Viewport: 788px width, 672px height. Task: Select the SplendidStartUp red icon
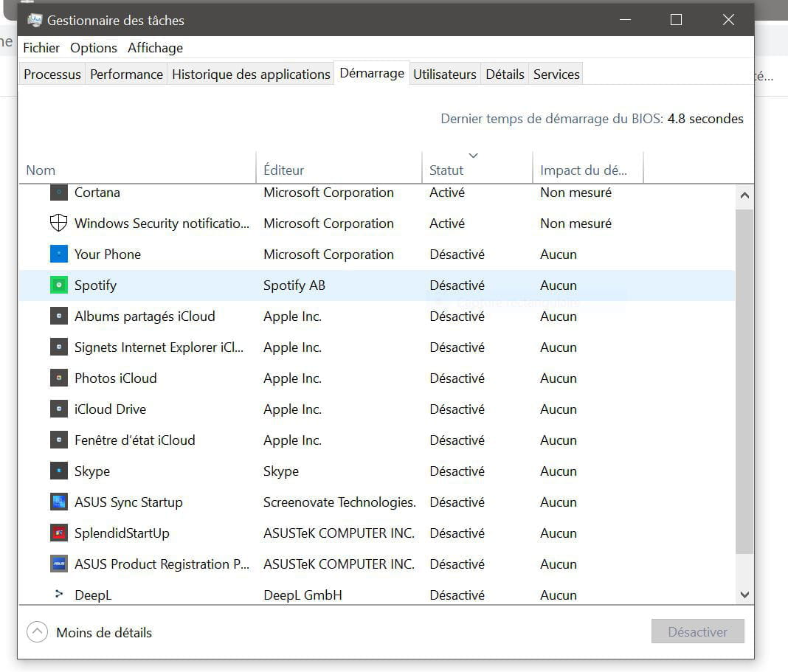[x=58, y=533]
